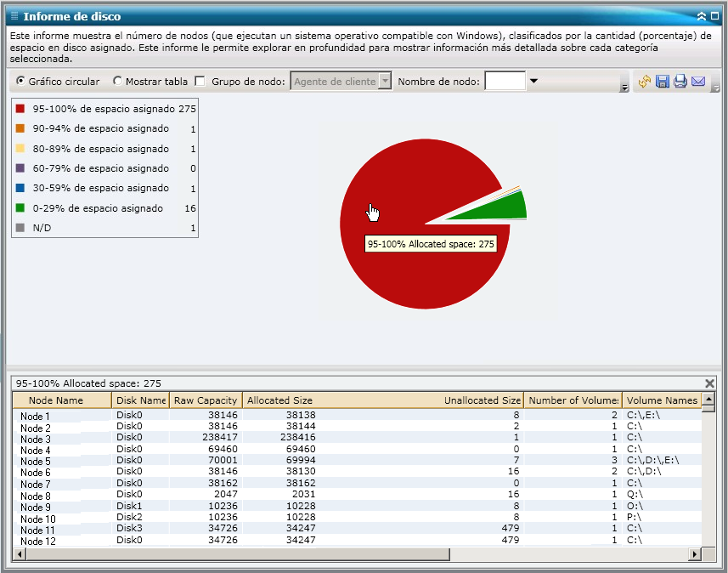Collapse the Informe de disco panel
The height and width of the screenshot is (573, 728).
click(x=702, y=16)
